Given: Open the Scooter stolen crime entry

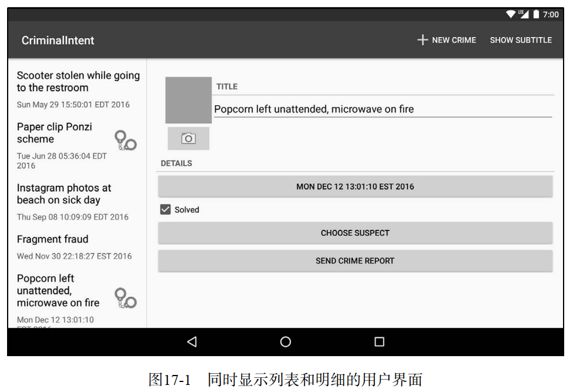Looking at the screenshot, I should [78, 89].
